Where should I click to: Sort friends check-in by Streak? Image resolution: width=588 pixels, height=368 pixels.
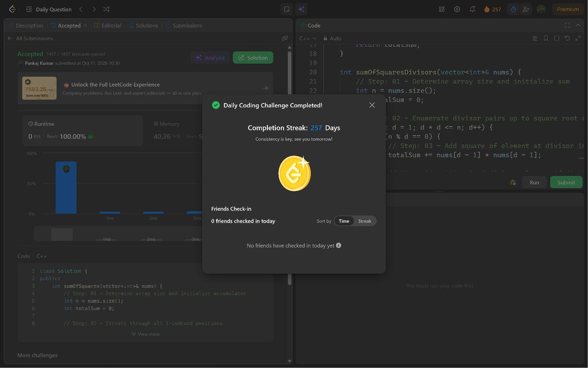click(x=365, y=221)
